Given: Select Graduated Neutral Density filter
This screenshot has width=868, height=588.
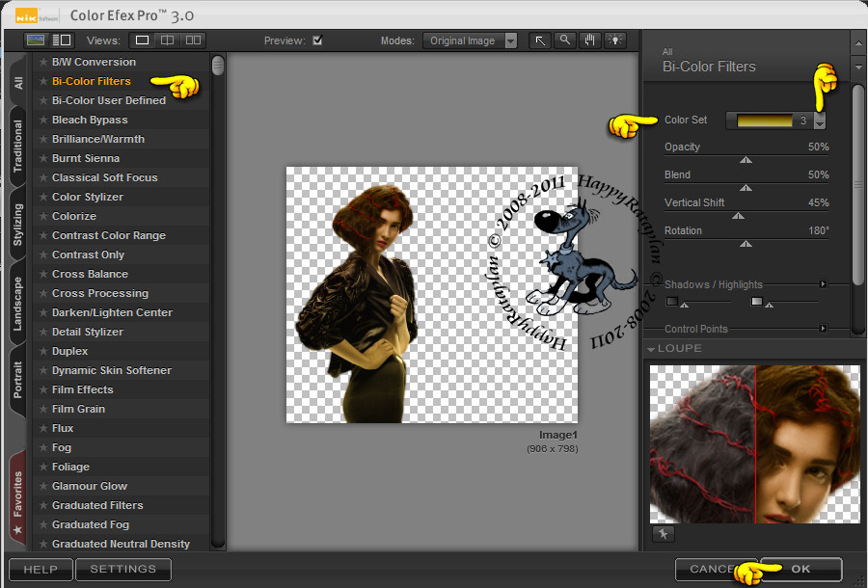Looking at the screenshot, I should (121, 544).
